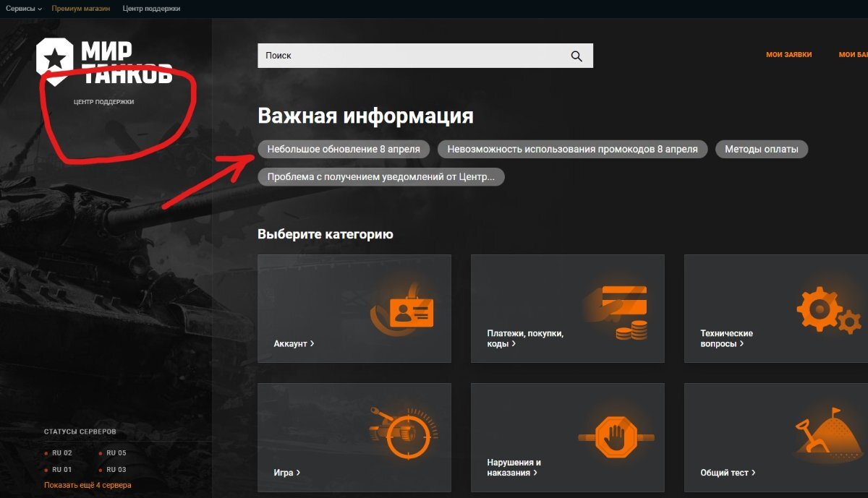This screenshot has height=498, width=868.
Task: Open the Методы оплаты notice
Action: pos(762,149)
